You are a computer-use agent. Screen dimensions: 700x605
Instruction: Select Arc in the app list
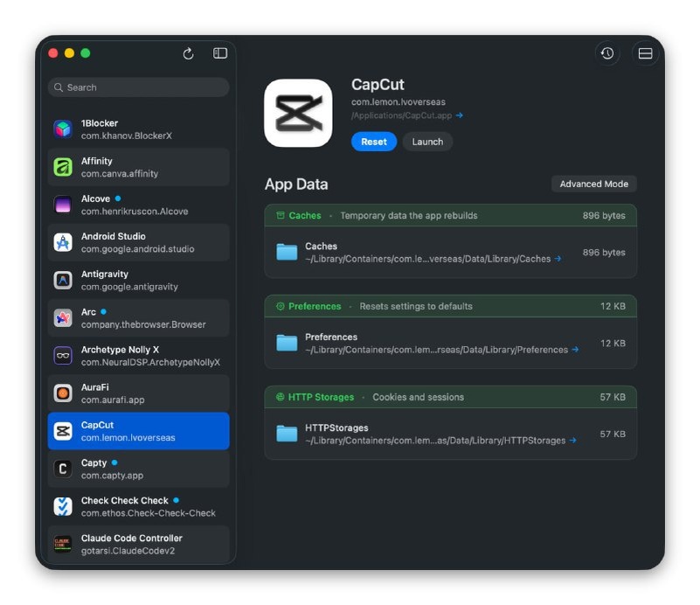point(138,318)
